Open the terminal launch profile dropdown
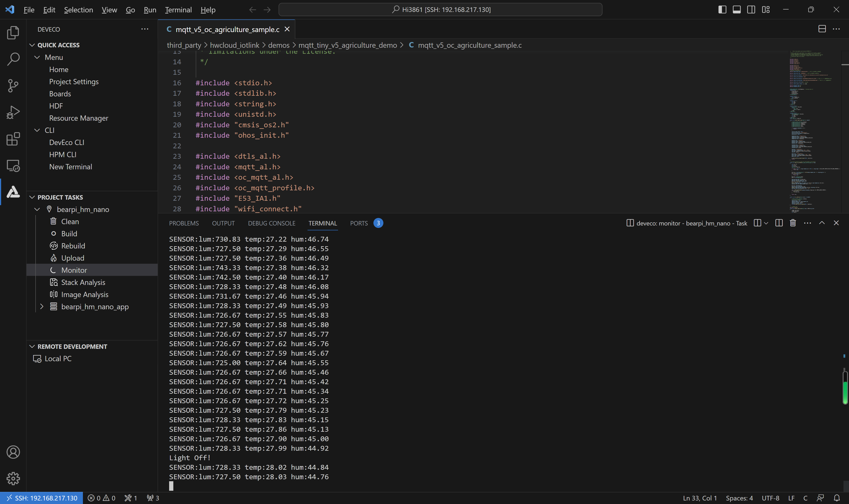This screenshot has width=849, height=504. (x=766, y=223)
